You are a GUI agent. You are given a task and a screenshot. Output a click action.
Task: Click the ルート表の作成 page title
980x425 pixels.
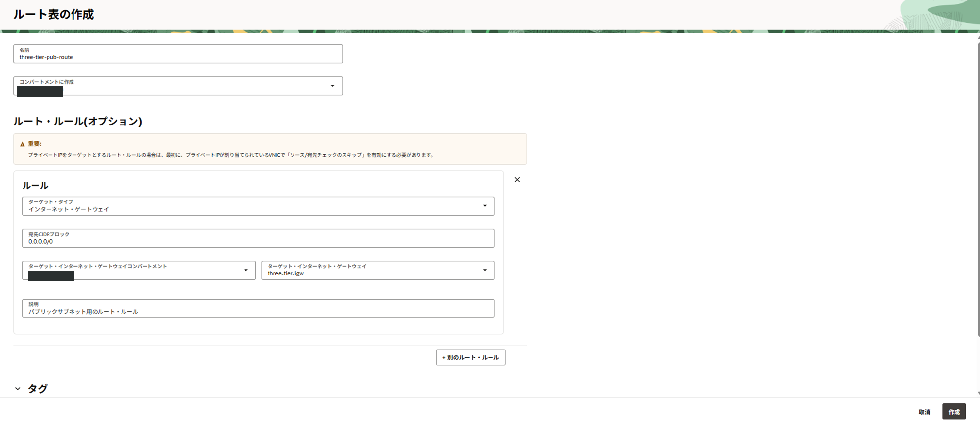53,14
